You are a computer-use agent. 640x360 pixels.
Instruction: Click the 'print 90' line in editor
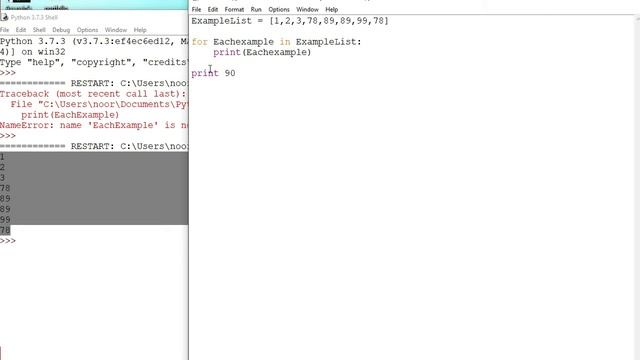click(x=213, y=73)
